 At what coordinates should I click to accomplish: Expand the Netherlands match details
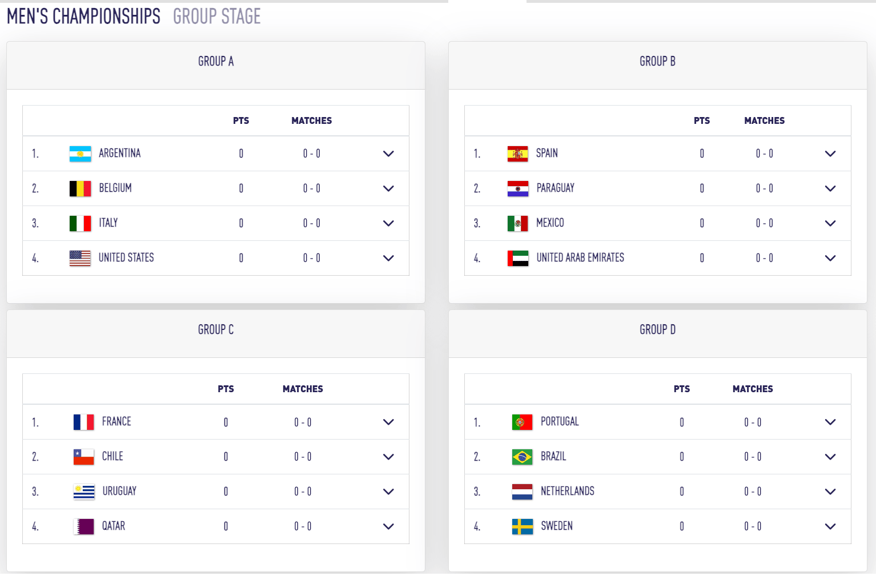click(x=830, y=492)
